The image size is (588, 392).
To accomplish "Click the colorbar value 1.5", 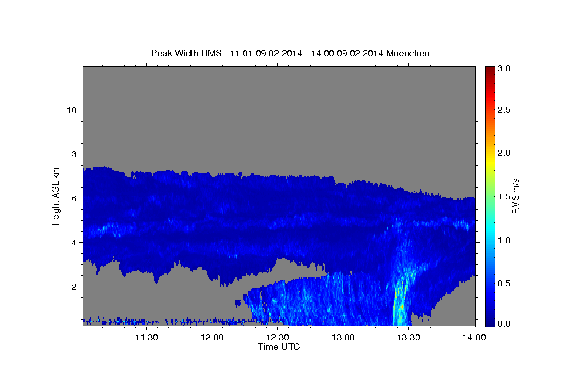I will coord(504,196).
